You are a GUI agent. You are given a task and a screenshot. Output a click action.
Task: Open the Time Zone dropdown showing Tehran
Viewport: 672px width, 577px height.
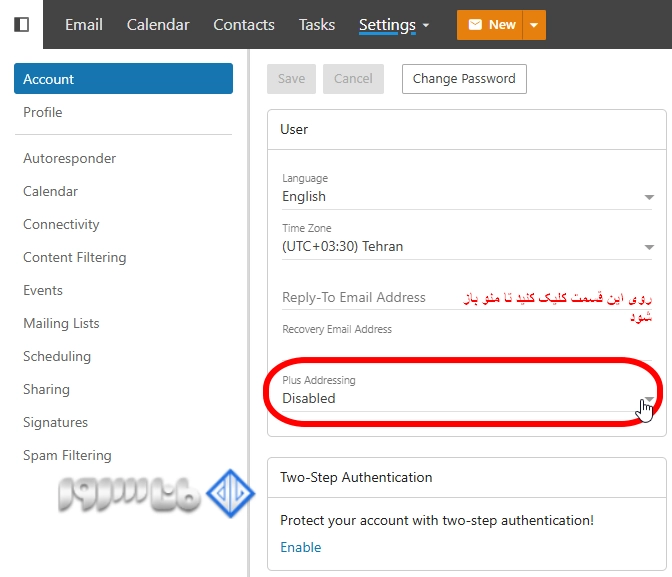coord(467,246)
